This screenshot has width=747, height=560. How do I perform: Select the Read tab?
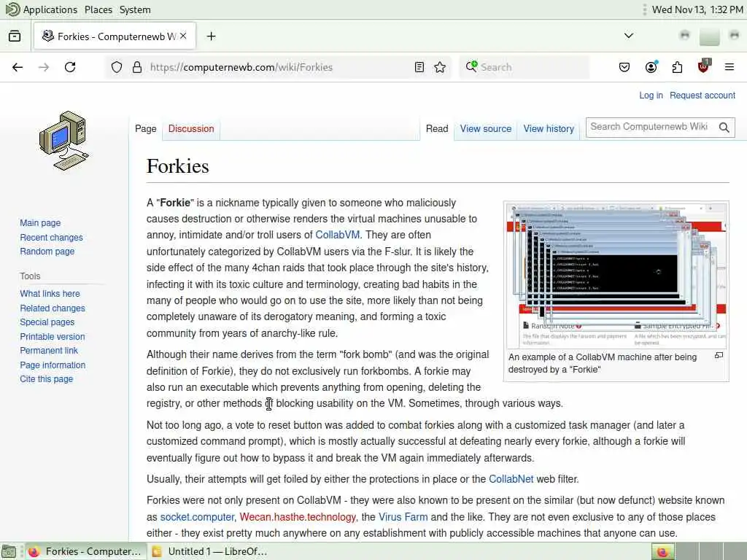437,128
